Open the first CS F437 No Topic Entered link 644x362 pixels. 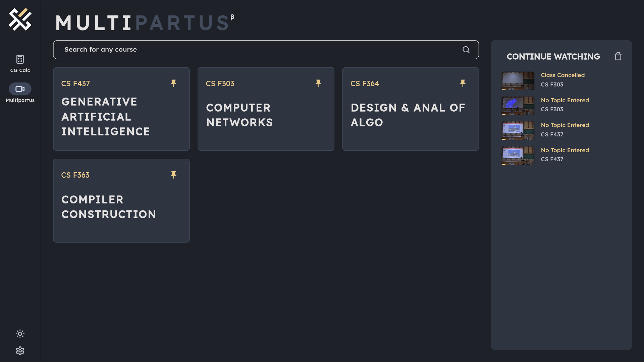coord(565,125)
